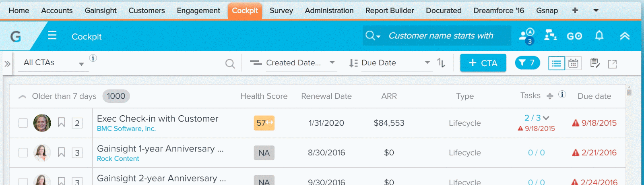Open the Accounts tab
The image size is (644, 185).
tap(57, 10)
